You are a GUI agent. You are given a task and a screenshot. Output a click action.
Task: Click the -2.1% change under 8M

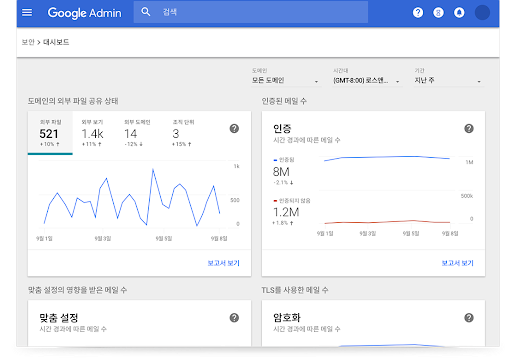pos(283,182)
